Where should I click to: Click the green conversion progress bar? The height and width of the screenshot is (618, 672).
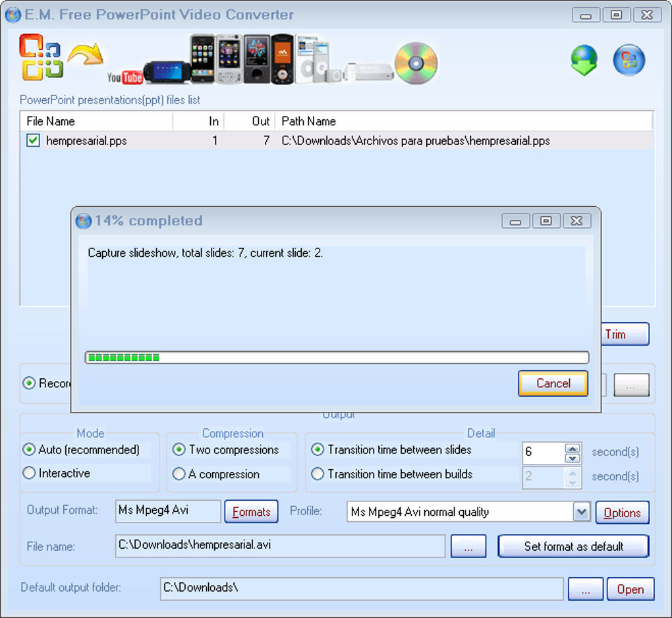337,358
